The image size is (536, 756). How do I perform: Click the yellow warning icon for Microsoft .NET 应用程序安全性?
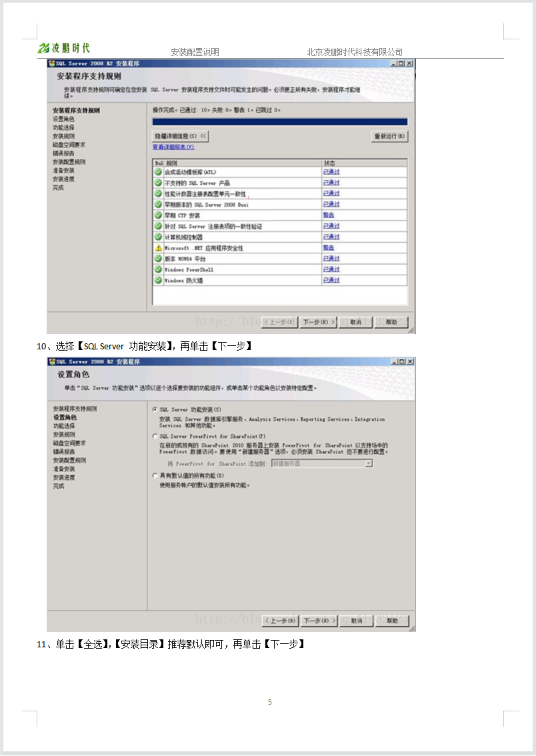pyautogui.click(x=158, y=248)
